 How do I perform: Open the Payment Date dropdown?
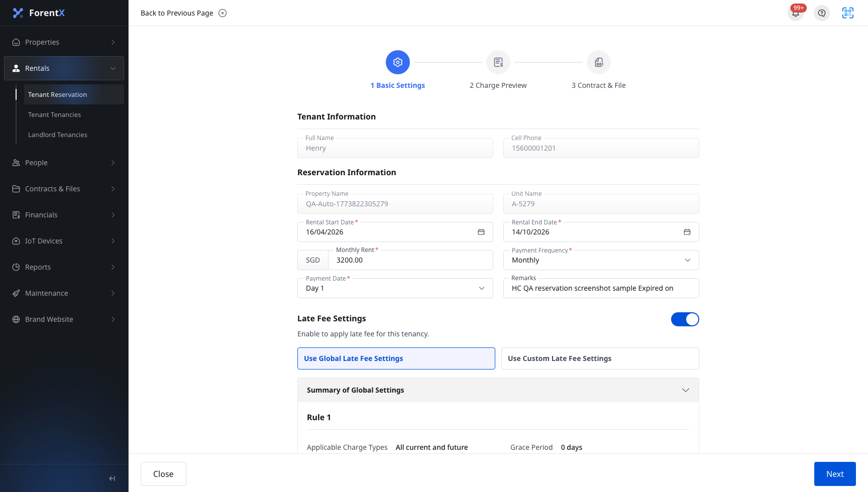(x=395, y=288)
